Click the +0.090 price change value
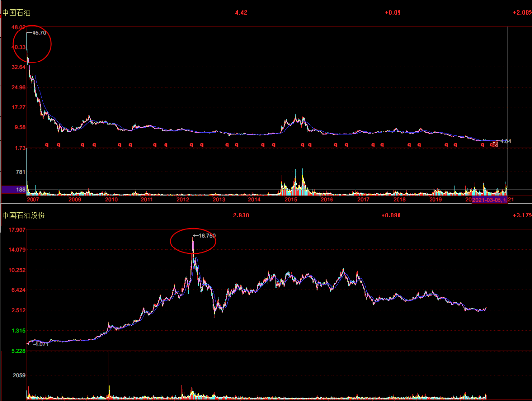 tap(391, 215)
